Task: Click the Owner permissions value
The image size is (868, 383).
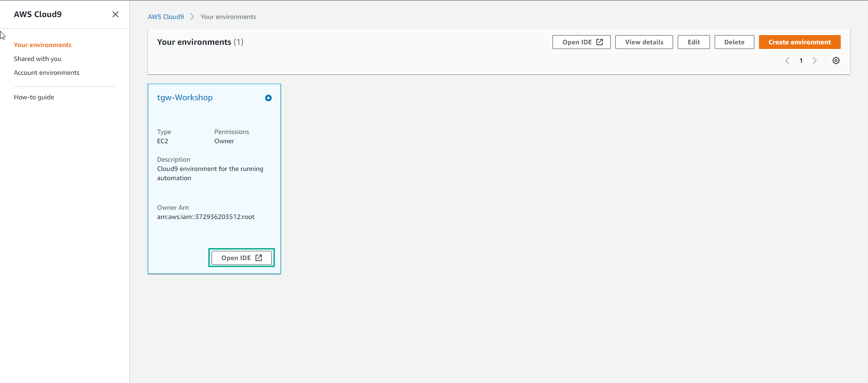Action: pos(224,141)
